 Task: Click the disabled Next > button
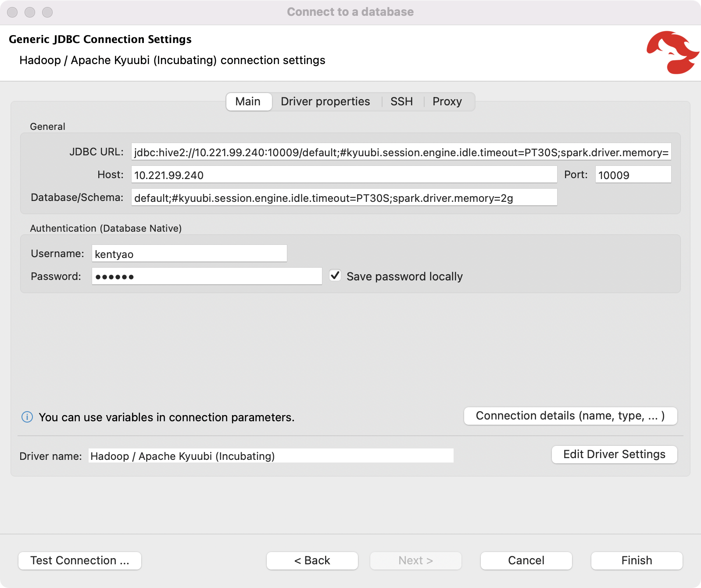415,560
